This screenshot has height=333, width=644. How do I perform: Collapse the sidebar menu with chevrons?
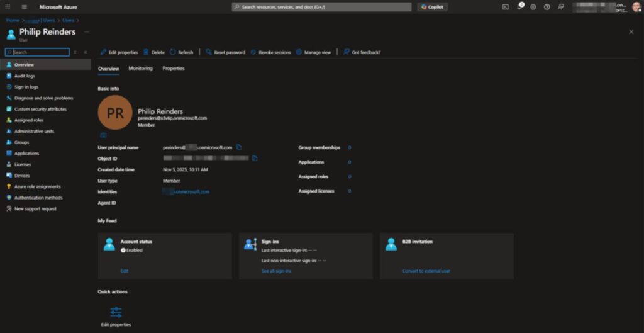tap(86, 52)
